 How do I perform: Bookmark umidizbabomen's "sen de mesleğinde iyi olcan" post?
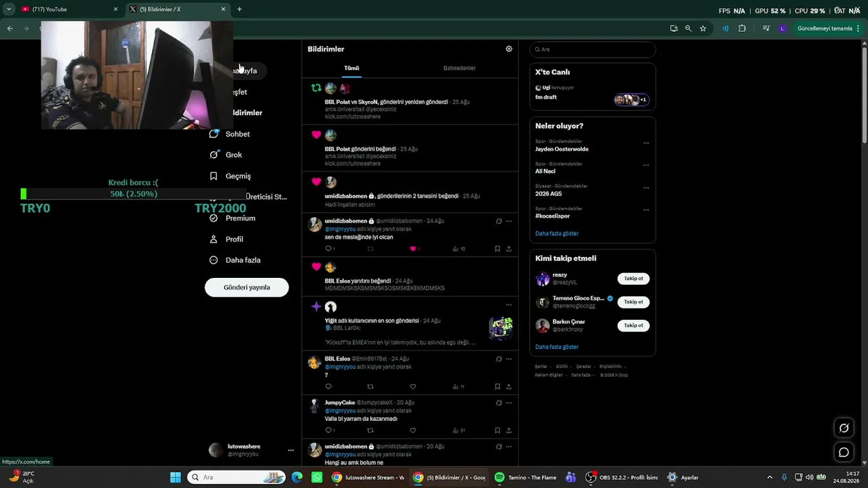click(497, 249)
